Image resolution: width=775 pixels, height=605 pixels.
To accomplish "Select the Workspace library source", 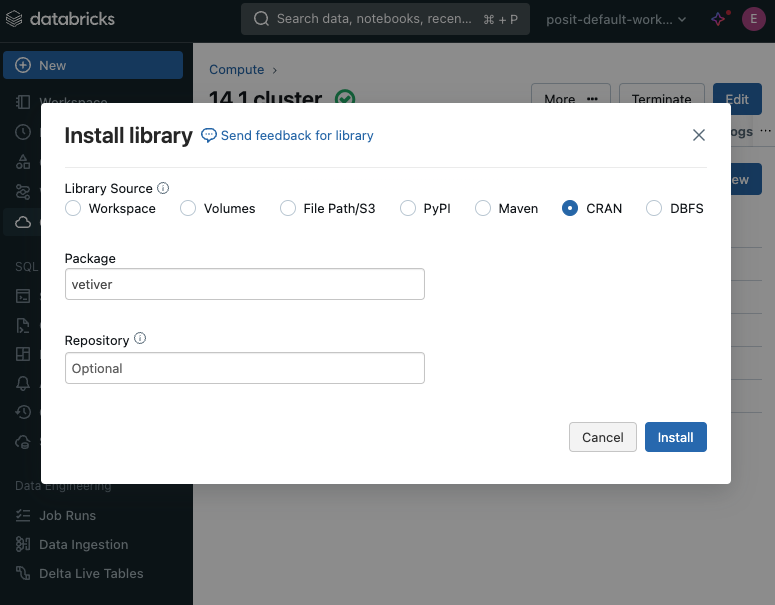I will tap(73, 209).
